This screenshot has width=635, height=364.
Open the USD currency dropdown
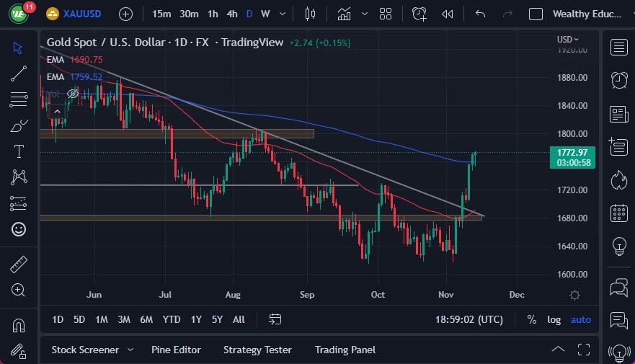[x=568, y=39]
